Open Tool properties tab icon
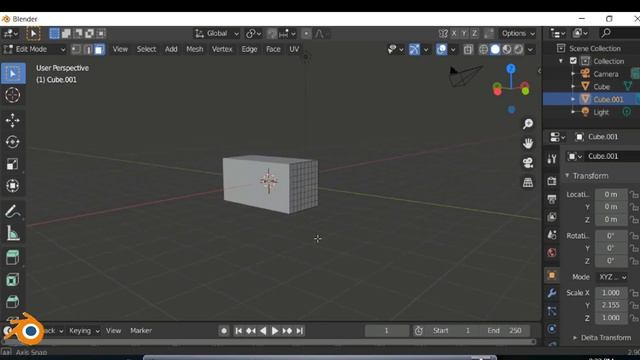The image size is (640, 360). [552, 159]
